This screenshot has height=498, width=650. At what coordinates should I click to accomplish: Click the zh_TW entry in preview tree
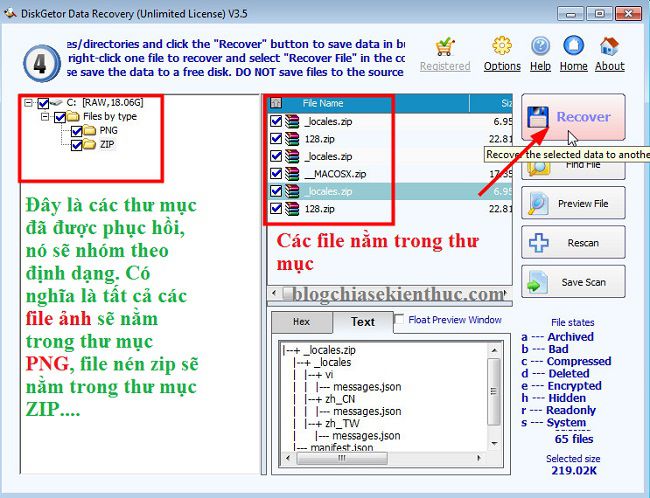click(342, 423)
